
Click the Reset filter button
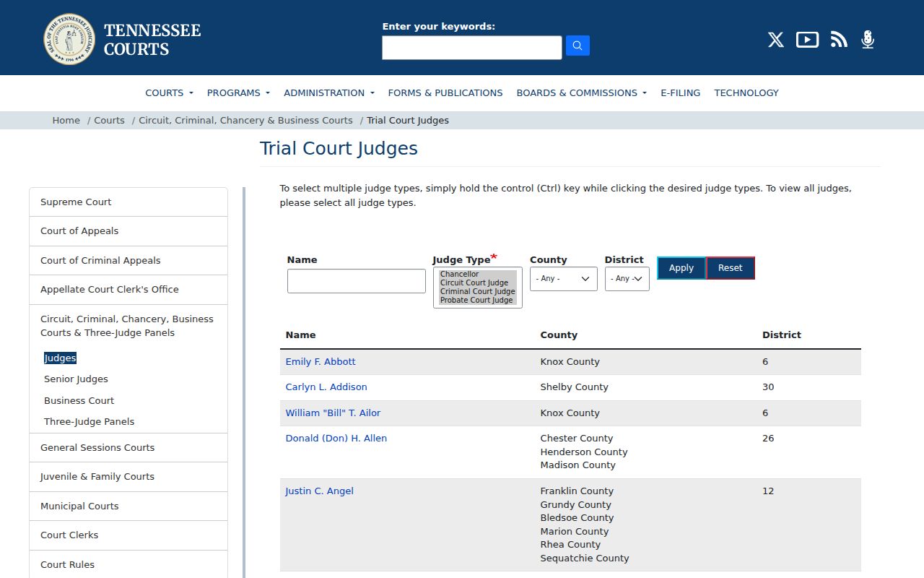point(731,268)
